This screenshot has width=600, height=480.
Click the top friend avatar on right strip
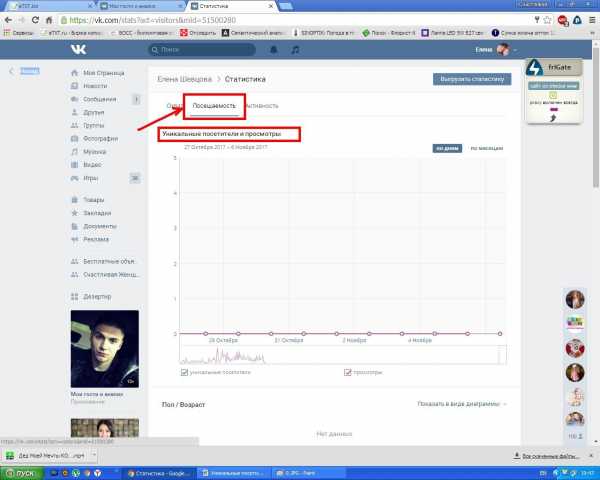click(x=575, y=299)
